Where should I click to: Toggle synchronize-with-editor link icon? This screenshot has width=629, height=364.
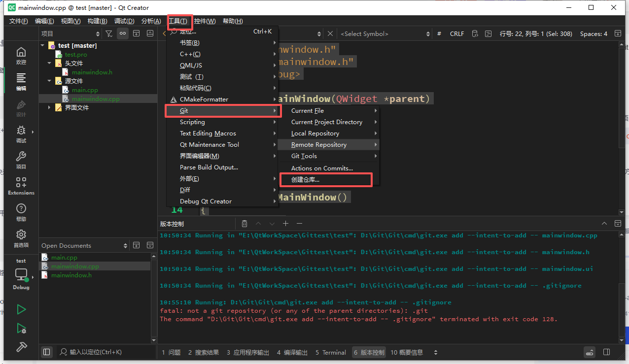[122, 33]
